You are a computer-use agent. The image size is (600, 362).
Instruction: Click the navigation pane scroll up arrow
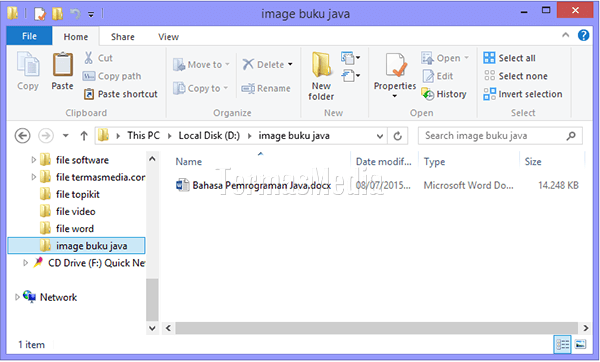pyautogui.click(x=152, y=158)
